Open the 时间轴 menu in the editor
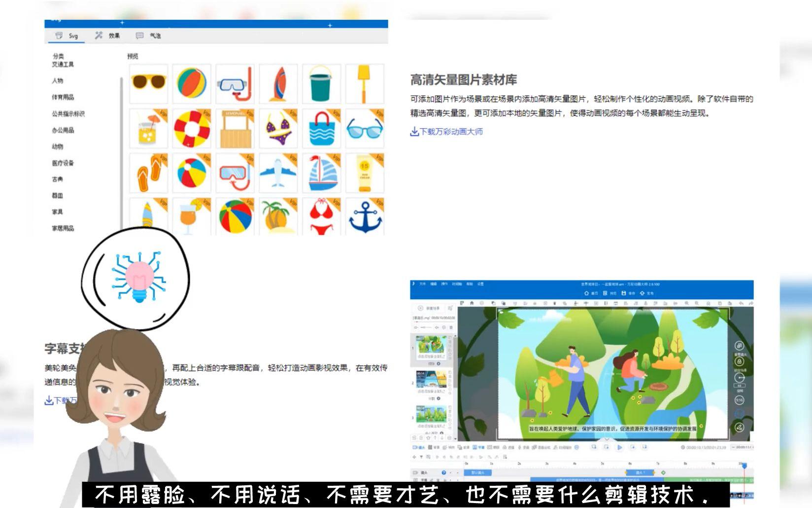Image resolution: width=812 pixels, height=508 pixels. pos(457,284)
